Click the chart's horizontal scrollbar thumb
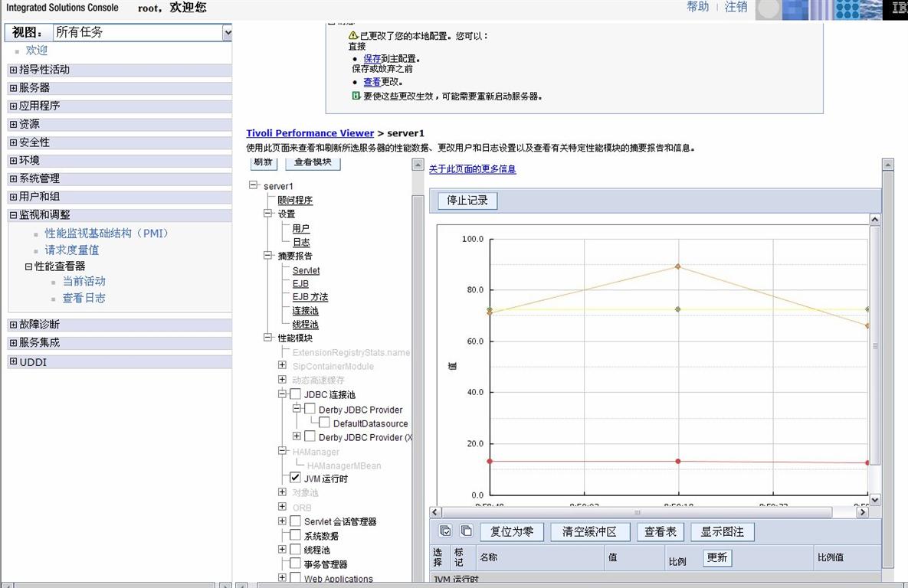The height and width of the screenshot is (588, 908). [x=637, y=512]
